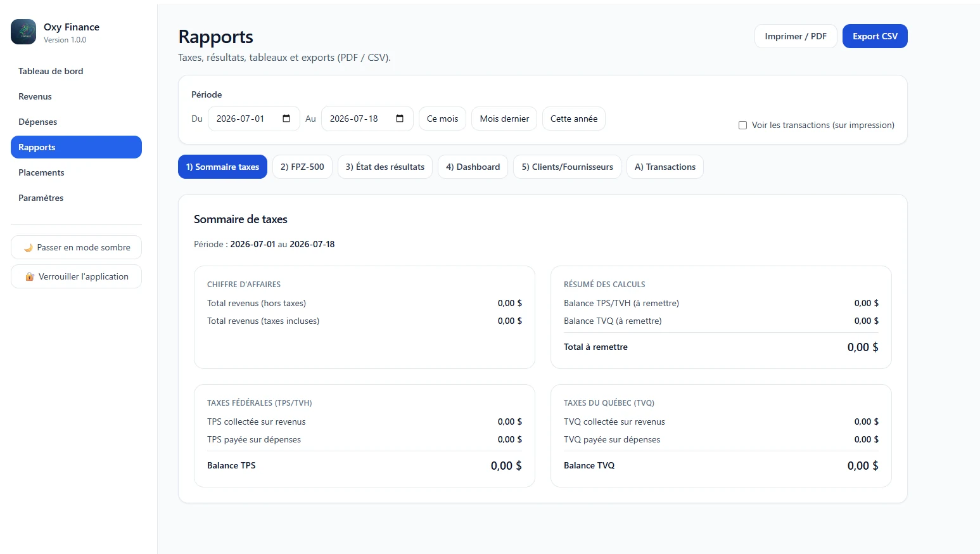Screen dimensions: 980x554
Task: Click TVQ collectée sur revenus label
Action: click(x=614, y=422)
